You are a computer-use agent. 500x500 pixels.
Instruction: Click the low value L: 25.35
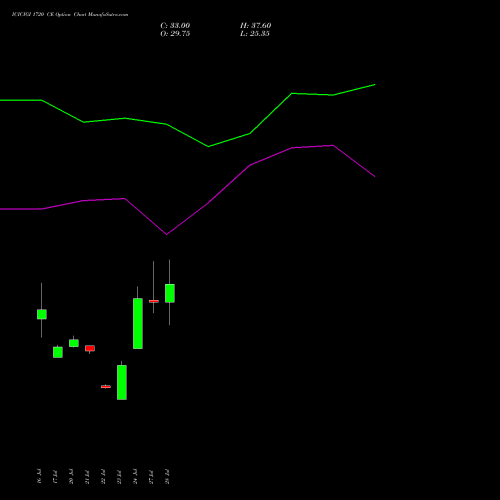(255, 34)
